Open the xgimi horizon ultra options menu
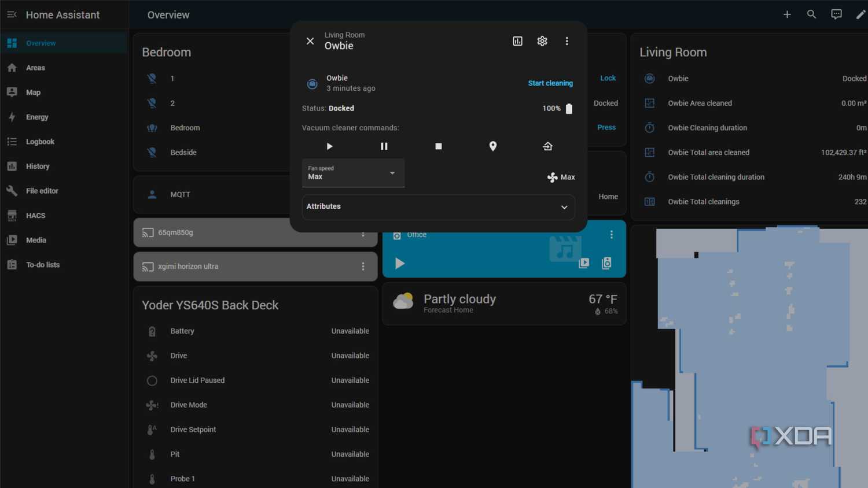This screenshot has width=868, height=488. click(363, 267)
